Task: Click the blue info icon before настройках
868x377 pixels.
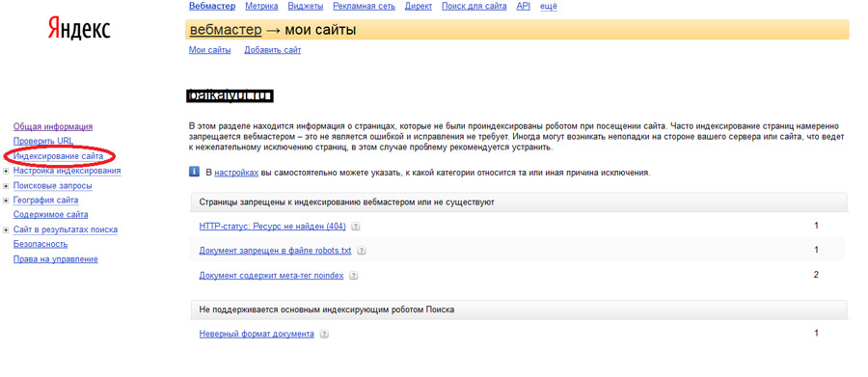Action: click(194, 173)
